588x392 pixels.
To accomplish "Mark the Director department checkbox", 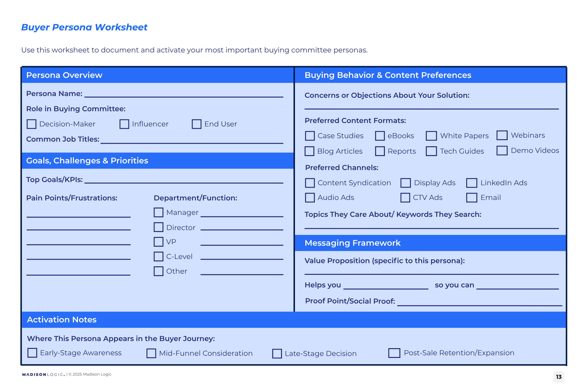I will [159, 227].
